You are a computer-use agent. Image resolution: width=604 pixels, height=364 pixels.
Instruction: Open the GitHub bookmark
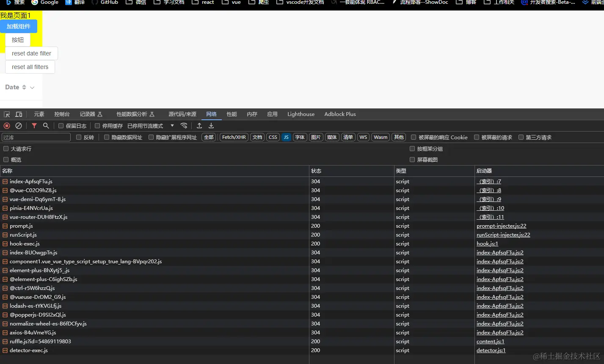coord(105,2)
